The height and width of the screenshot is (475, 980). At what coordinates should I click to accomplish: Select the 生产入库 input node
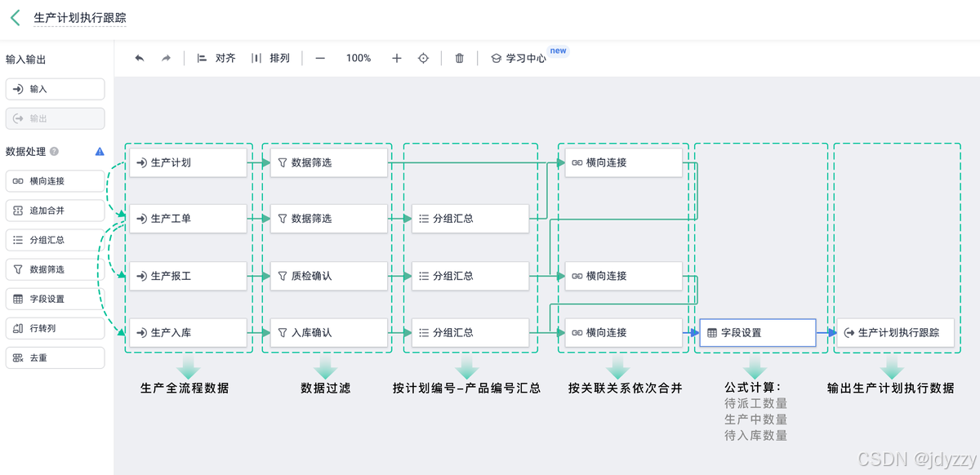point(188,332)
